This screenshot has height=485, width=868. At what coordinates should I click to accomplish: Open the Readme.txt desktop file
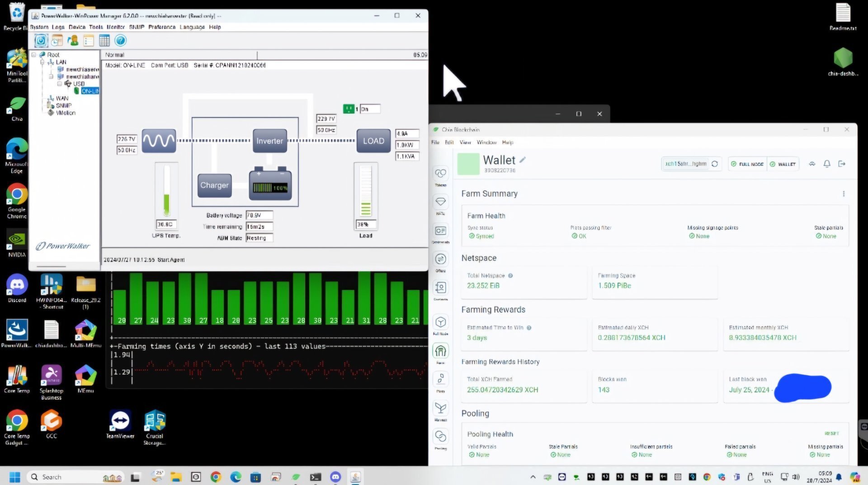pos(843,17)
